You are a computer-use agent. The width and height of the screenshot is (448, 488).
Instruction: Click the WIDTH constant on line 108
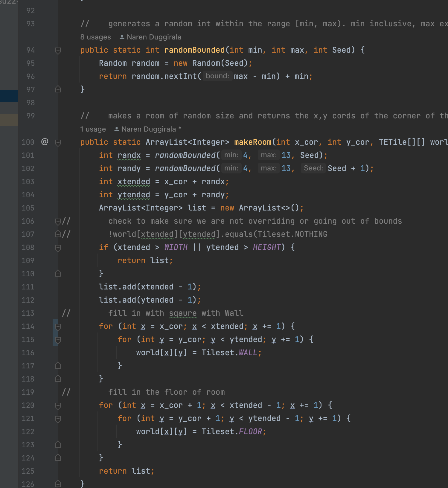click(176, 247)
